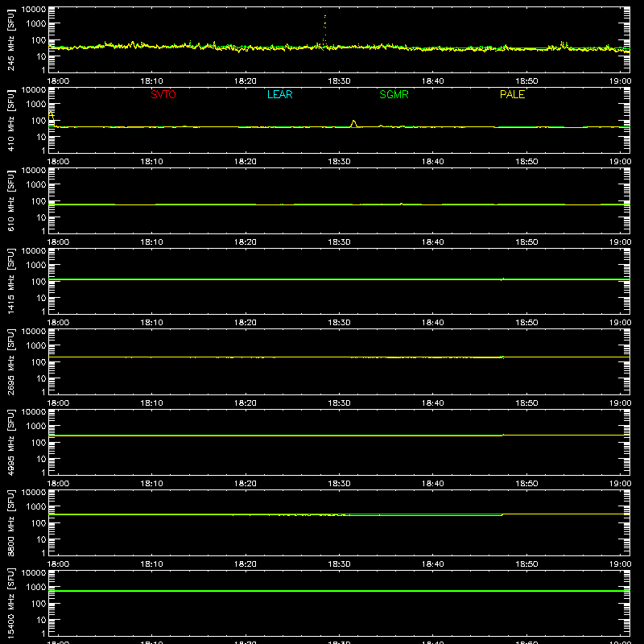This screenshot has width=644, height=644.
Task: Select the 245 MHz [SFU] axis title
Action: (x=11, y=39)
